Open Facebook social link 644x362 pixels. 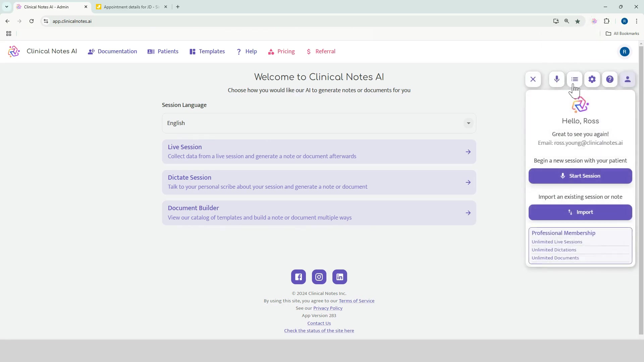[299, 277]
